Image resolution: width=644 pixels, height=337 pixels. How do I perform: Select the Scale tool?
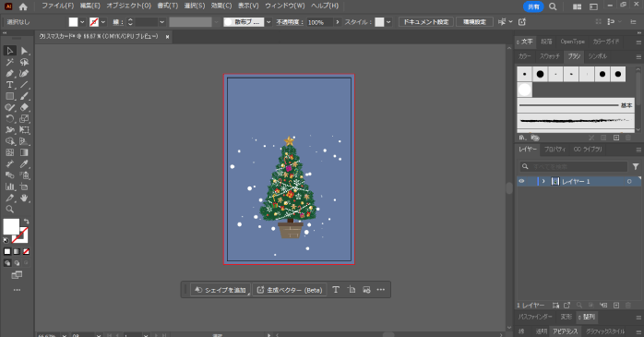pos(24,119)
